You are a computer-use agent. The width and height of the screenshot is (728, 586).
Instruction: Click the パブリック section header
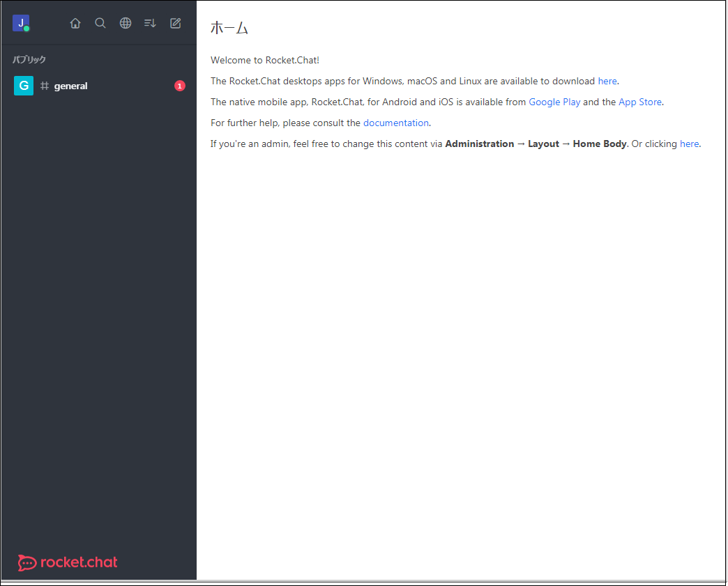[x=29, y=59]
